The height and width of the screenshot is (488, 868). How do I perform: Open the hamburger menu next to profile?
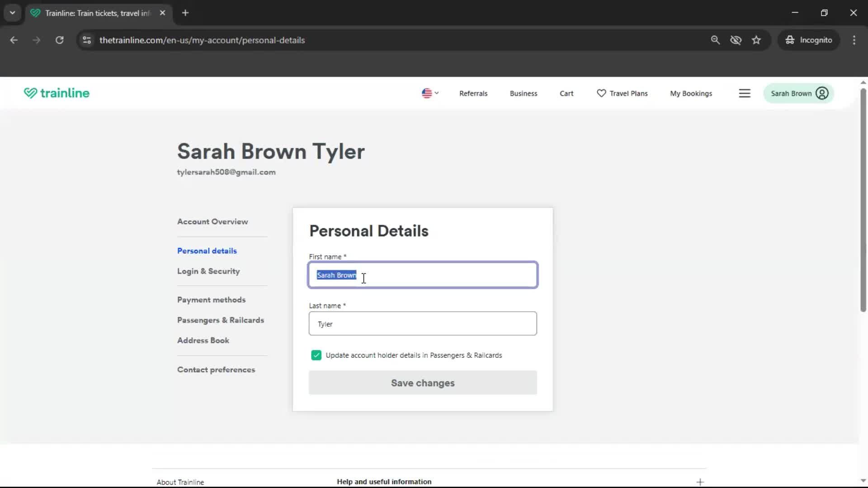tap(745, 93)
